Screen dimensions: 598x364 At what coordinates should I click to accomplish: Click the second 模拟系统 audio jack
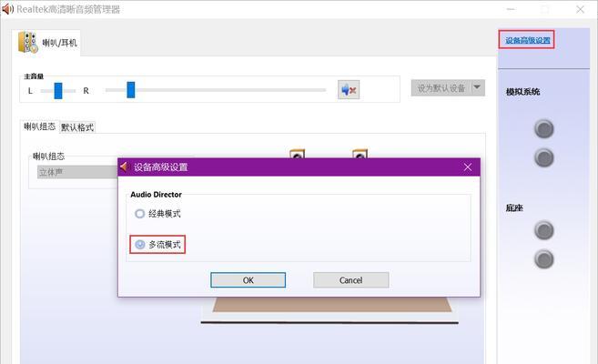coord(544,157)
